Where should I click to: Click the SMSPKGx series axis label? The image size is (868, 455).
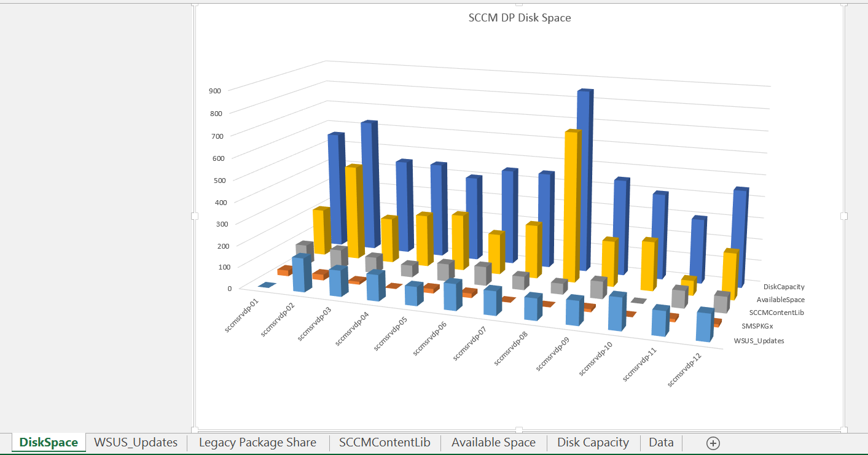click(x=757, y=326)
